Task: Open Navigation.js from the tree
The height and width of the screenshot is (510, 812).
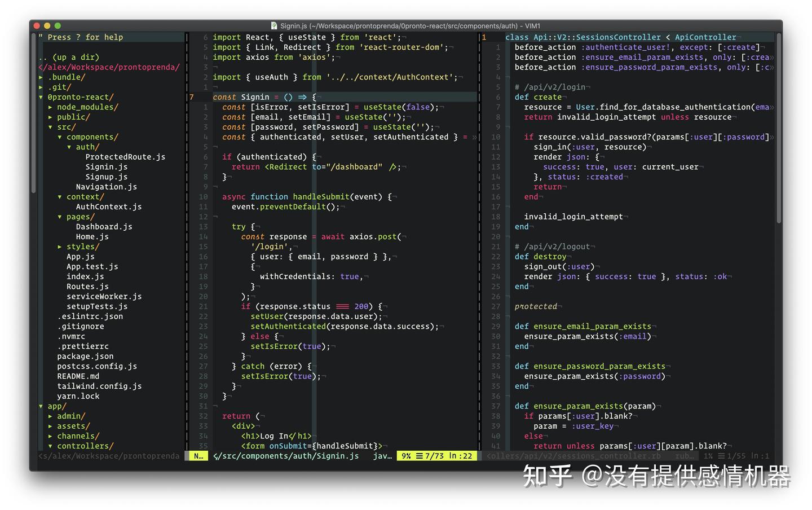Action: click(107, 187)
